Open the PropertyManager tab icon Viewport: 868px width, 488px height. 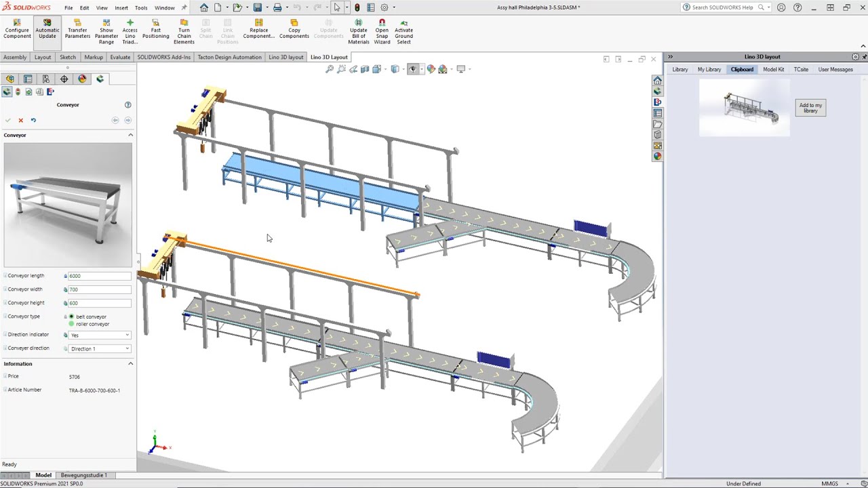coord(28,79)
